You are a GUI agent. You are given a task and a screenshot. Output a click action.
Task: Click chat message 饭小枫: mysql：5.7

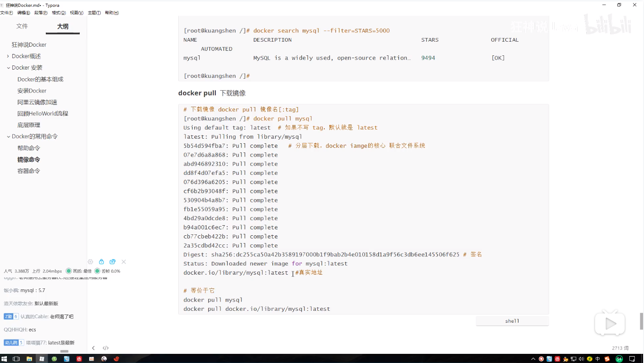24,290
